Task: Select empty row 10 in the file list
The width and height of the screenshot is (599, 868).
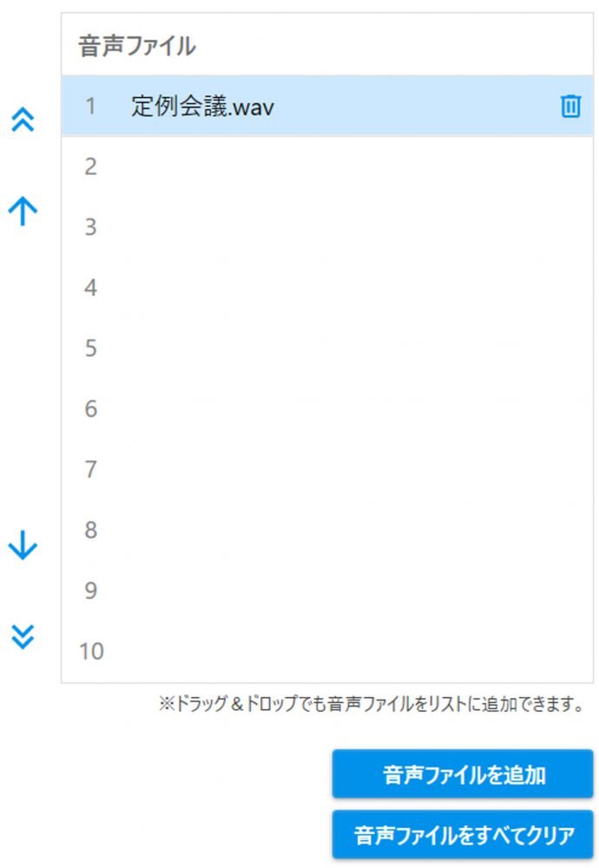Action: (x=327, y=651)
